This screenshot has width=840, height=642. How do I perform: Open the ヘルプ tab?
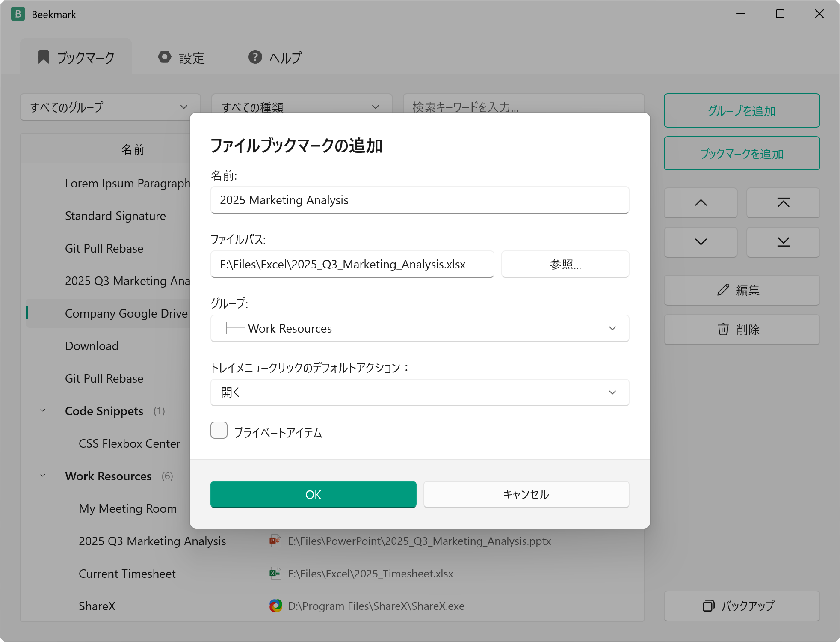(275, 57)
